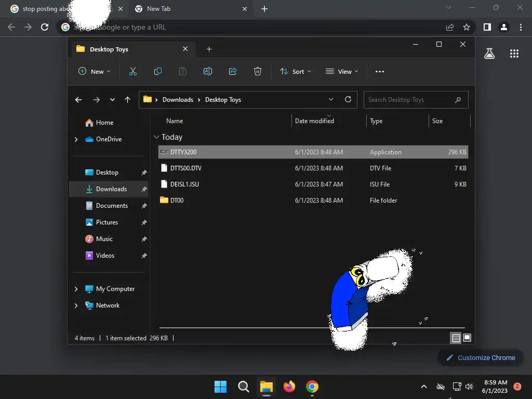
Task: Open Chrome three-dot menu
Action: pyautogui.click(x=521, y=27)
